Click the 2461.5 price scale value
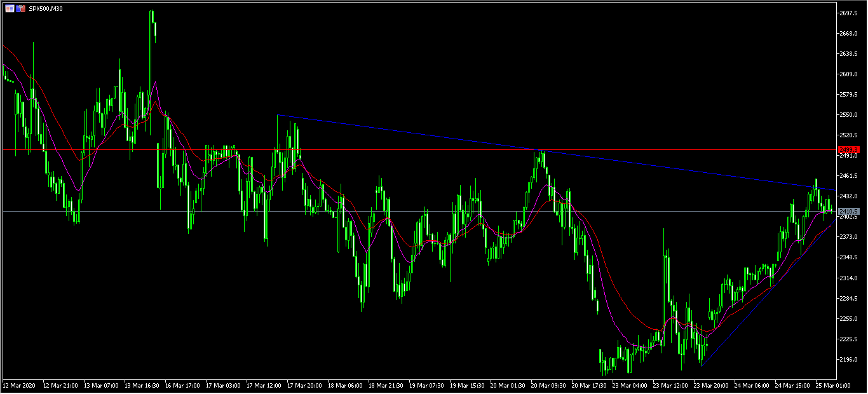This screenshot has width=868, height=394. coord(849,175)
